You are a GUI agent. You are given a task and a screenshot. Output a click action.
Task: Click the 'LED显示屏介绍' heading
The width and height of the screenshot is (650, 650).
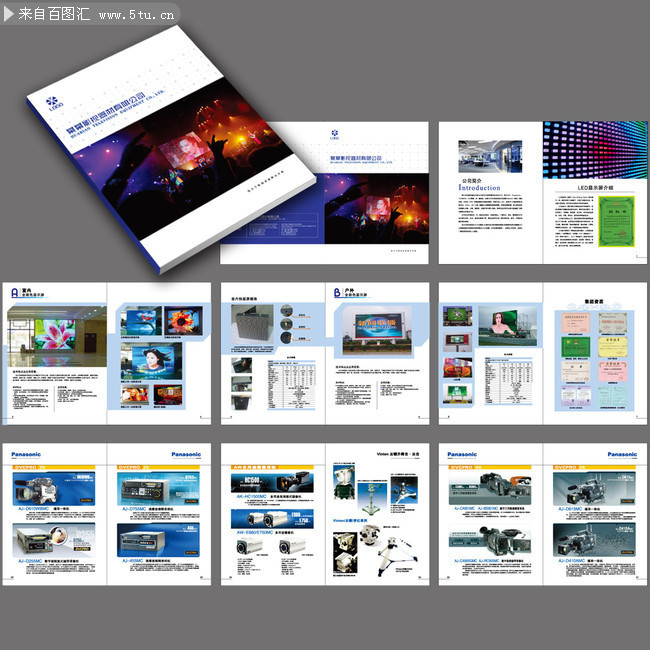(595, 187)
